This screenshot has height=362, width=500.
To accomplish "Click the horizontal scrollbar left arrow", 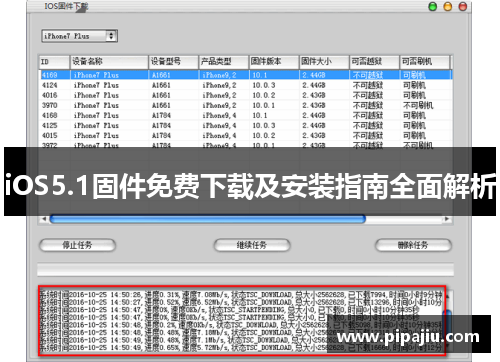I will coord(44,219).
